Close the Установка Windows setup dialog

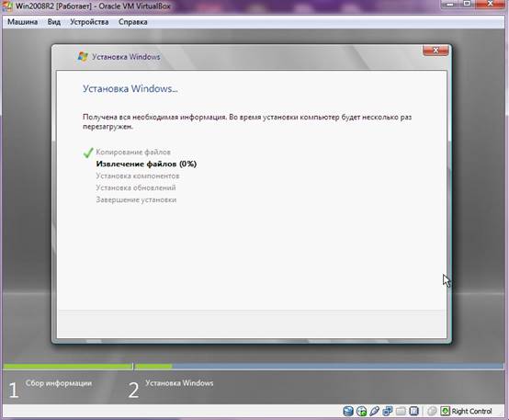point(435,51)
